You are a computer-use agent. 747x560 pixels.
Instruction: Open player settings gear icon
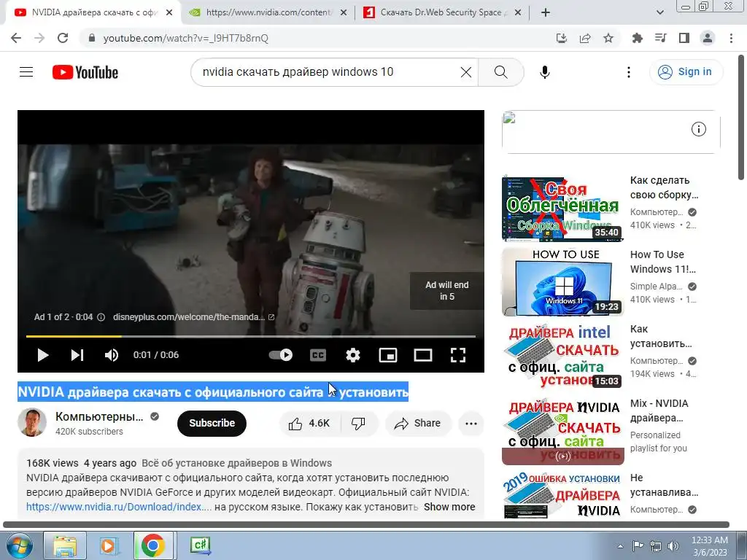(x=353, y=355)
